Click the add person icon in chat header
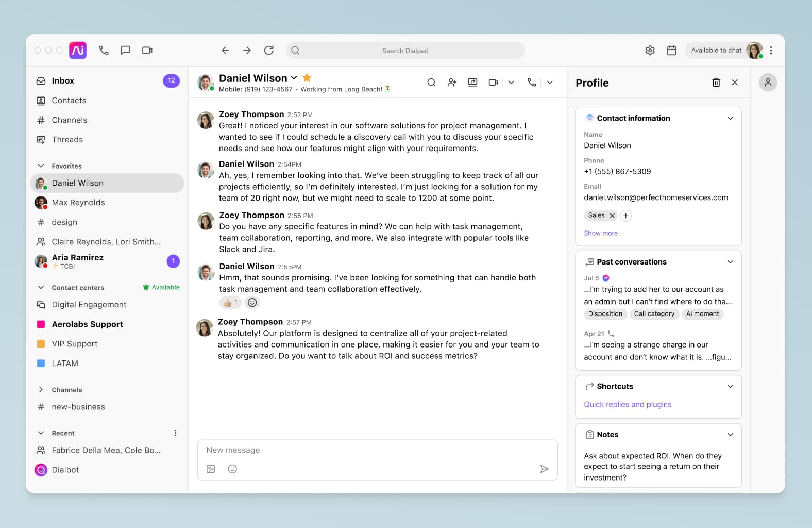 coord(452,82)
